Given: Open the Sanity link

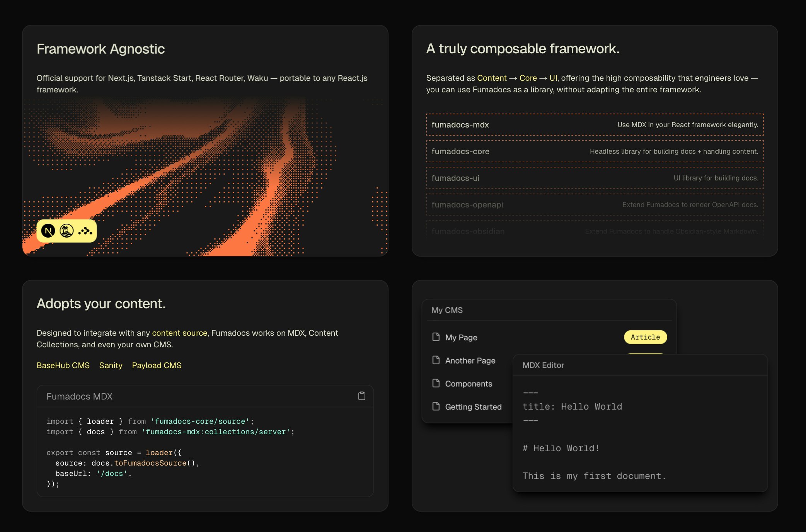Looking at the screenshot, I should click(x=111, y=365).
